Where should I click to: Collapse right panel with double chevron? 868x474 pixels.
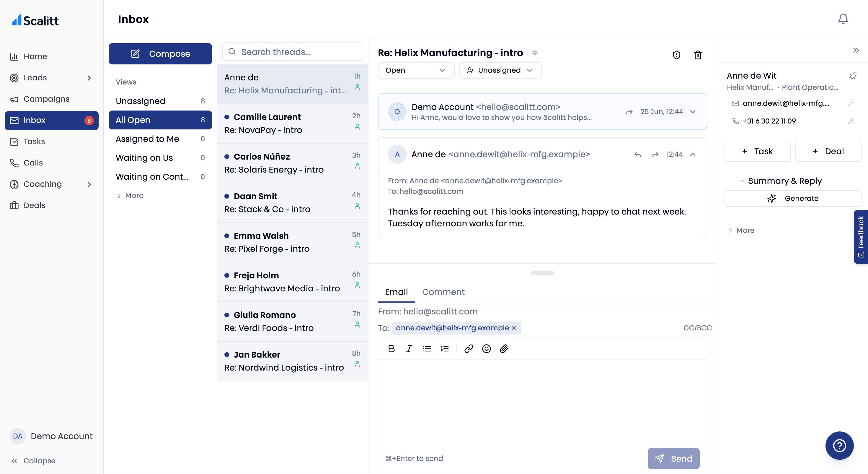[x=856, y=50]
